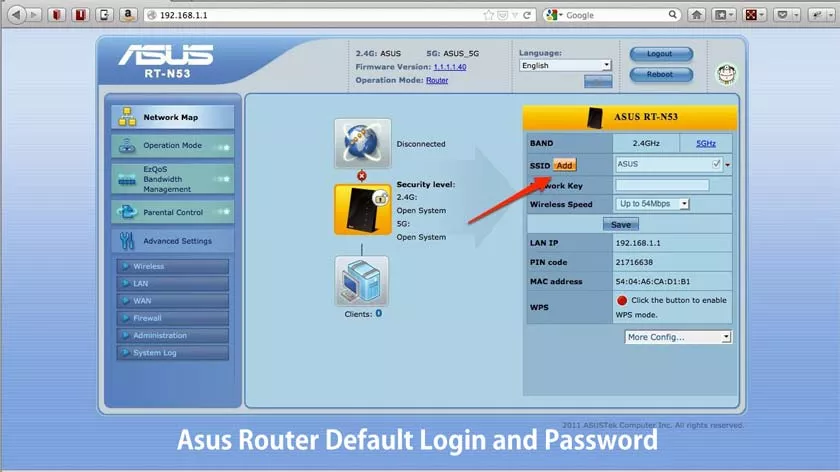Click the Network Key input field

(662, 185)
